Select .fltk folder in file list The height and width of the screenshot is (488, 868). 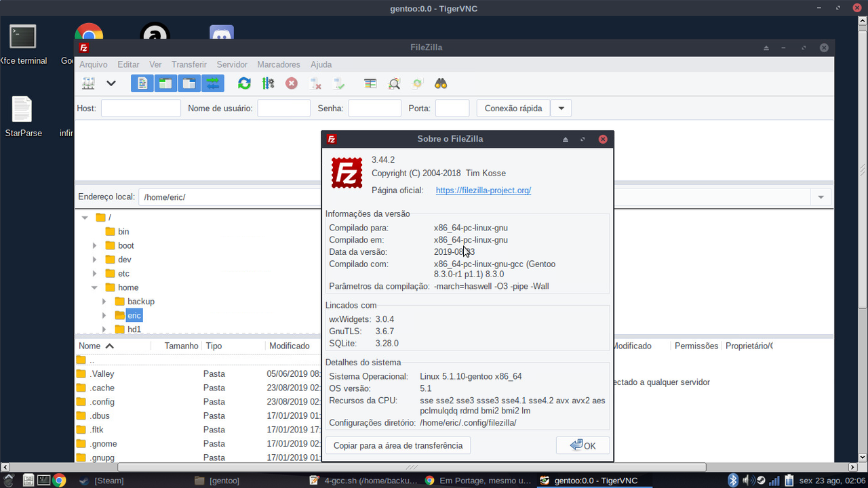click(96, 430)
